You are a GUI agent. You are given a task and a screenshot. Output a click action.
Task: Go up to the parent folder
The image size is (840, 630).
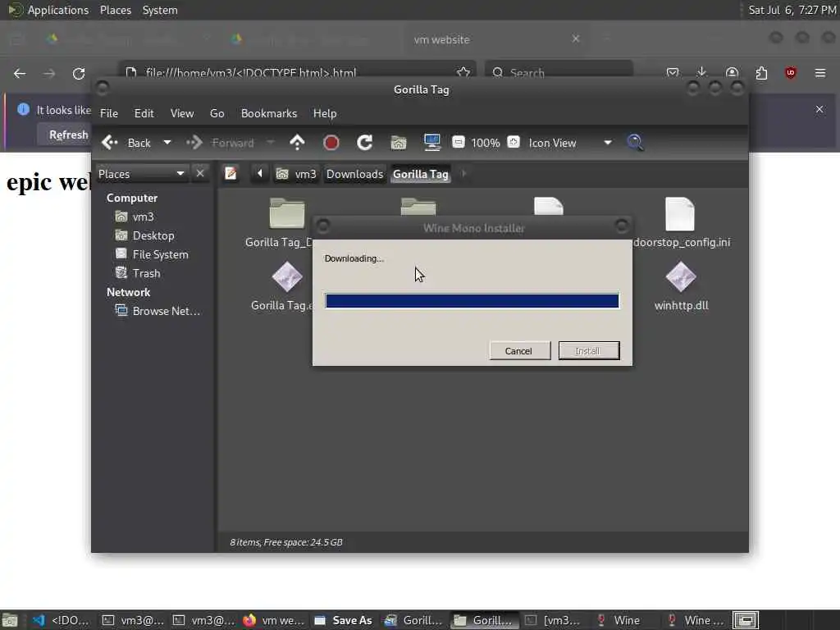pyautogui.click(x=297, y=143)
